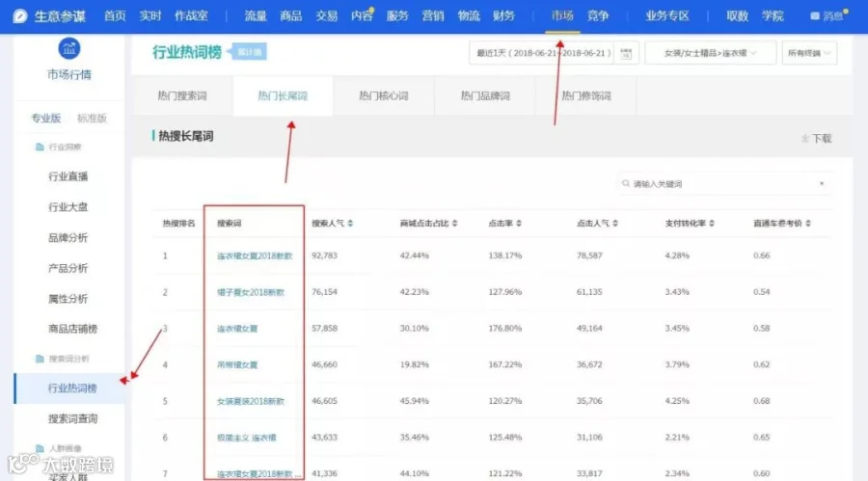Open the 消息 message icon
The width and height of the screenshot is (868, 481).
(x=815, y=16)
